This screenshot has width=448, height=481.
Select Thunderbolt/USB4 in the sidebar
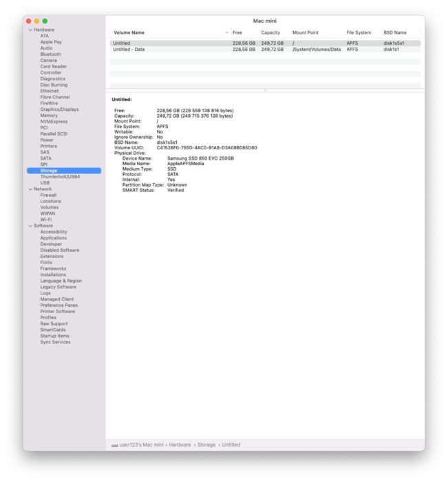(60, 177)
